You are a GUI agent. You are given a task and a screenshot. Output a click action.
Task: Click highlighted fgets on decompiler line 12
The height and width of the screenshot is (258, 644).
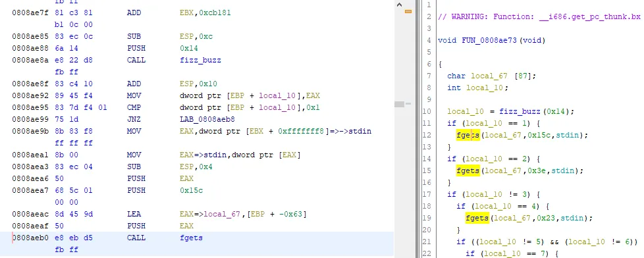[468, 135]
